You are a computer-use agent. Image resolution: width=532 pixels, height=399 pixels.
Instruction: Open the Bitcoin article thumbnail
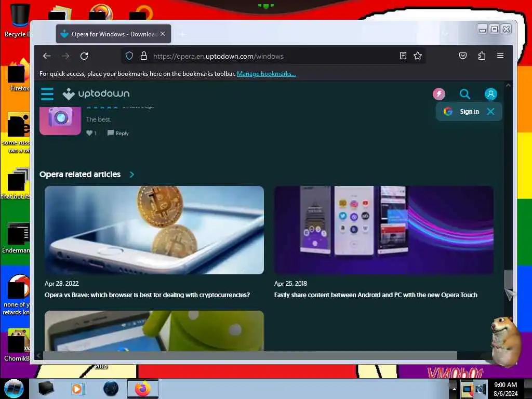coord(154,230)
